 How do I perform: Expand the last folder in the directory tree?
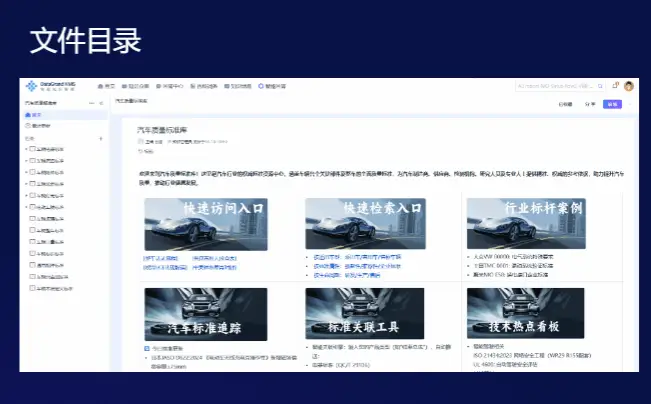pos(27,288)
